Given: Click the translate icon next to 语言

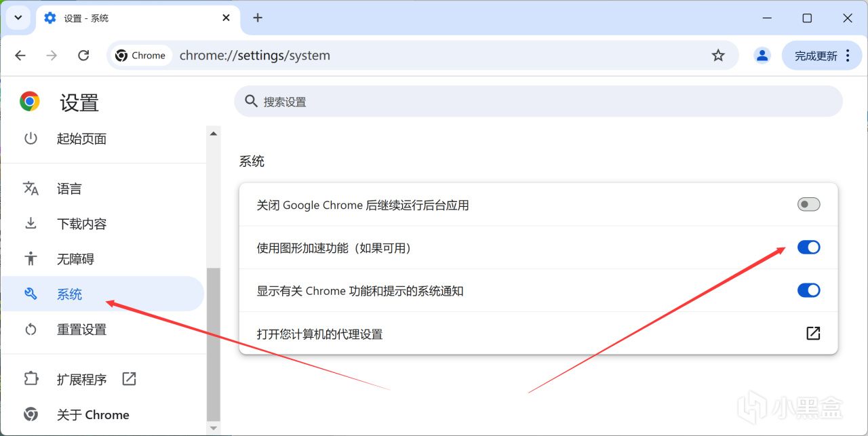Looking at the screenshot, I should pyautogui.click(x=31, y=189).
